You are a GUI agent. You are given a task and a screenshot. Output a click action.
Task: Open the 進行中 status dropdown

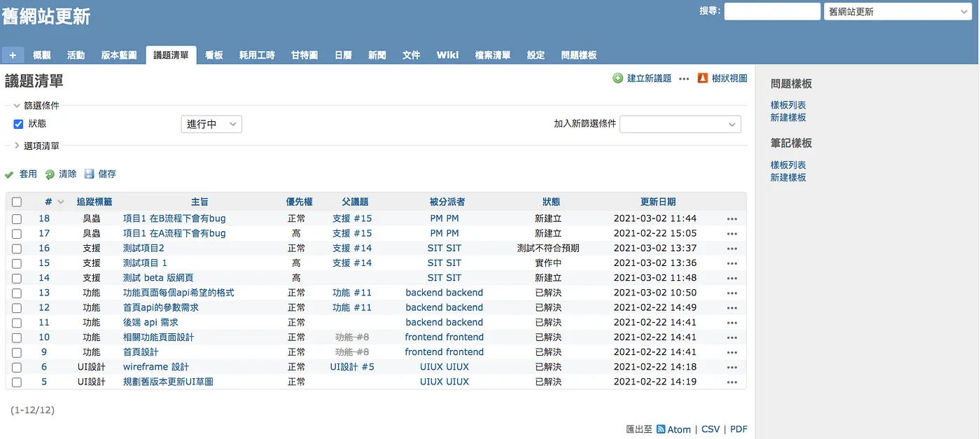[211, 124]
